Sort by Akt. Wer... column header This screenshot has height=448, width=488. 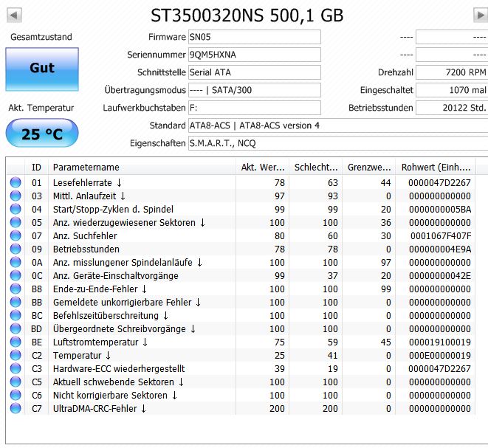pos(262,168)
